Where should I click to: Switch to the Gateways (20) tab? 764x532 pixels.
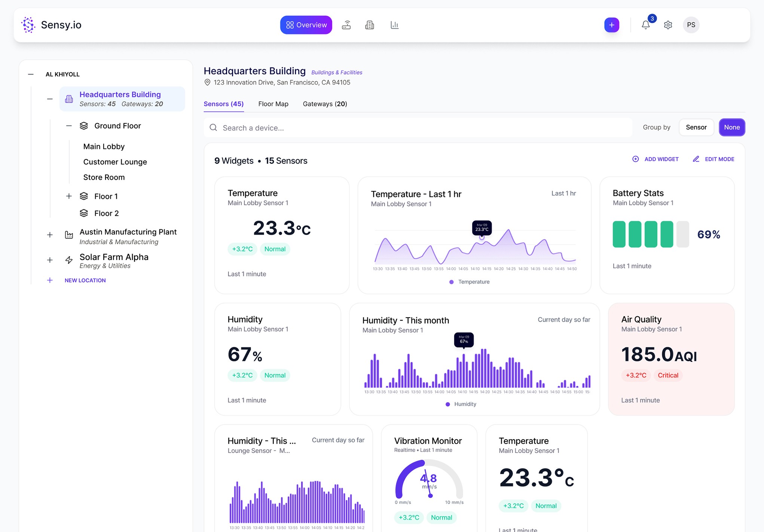[325, 104]
